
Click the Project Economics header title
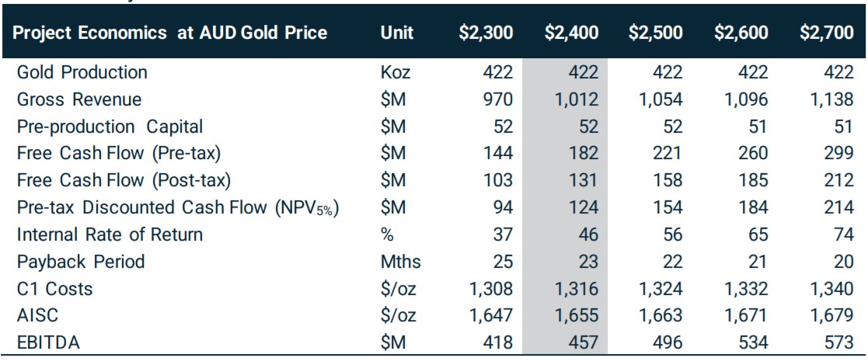[x=170, y=33]
